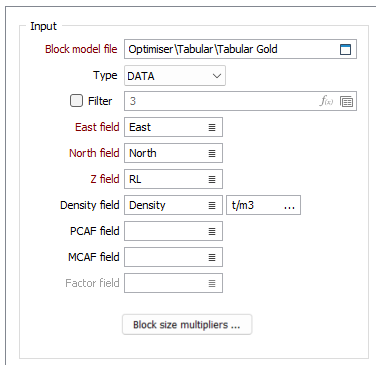Image resolution: width=376 pixels, height=368 pixels.
Task: Open Block size multipliers dialog
Action: tap(187, 324)
